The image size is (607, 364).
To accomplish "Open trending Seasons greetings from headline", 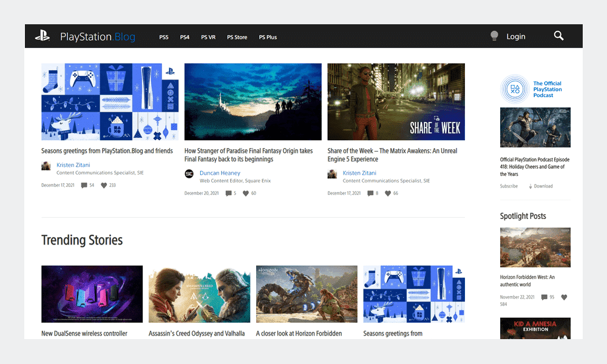I will [x=393, y=334].
